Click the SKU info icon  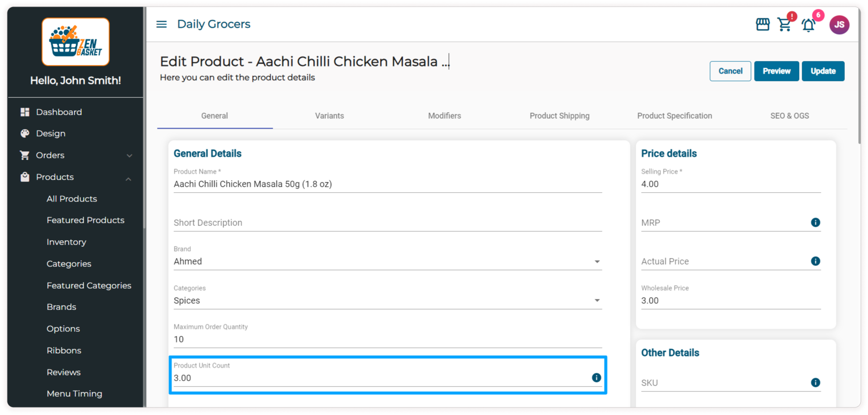tap(815, 383)
